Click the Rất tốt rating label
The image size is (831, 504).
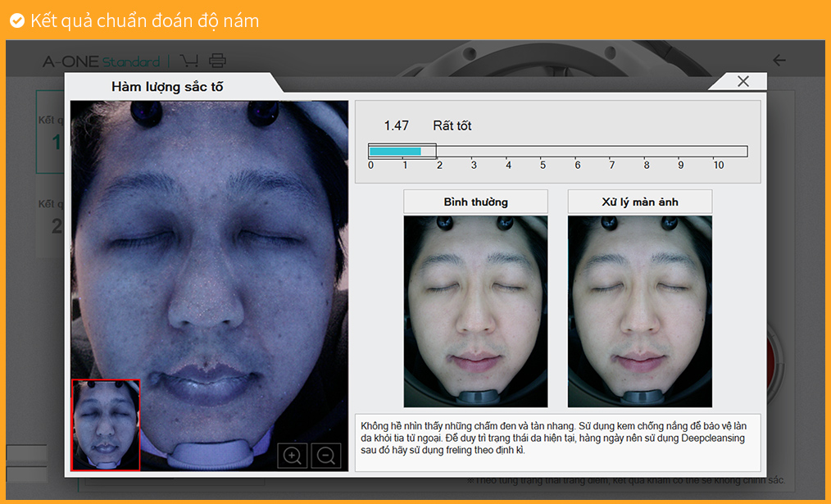[452, 125]
